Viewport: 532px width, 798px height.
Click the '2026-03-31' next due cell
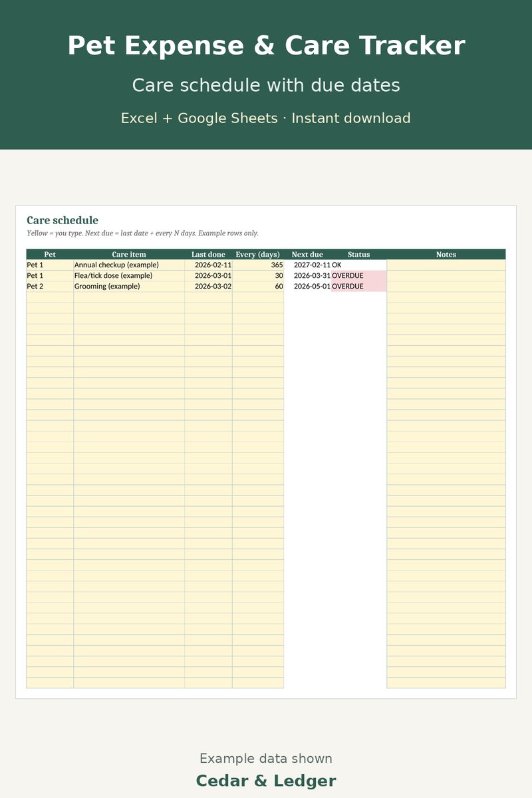pyautogui.click(x=307, y=275)
